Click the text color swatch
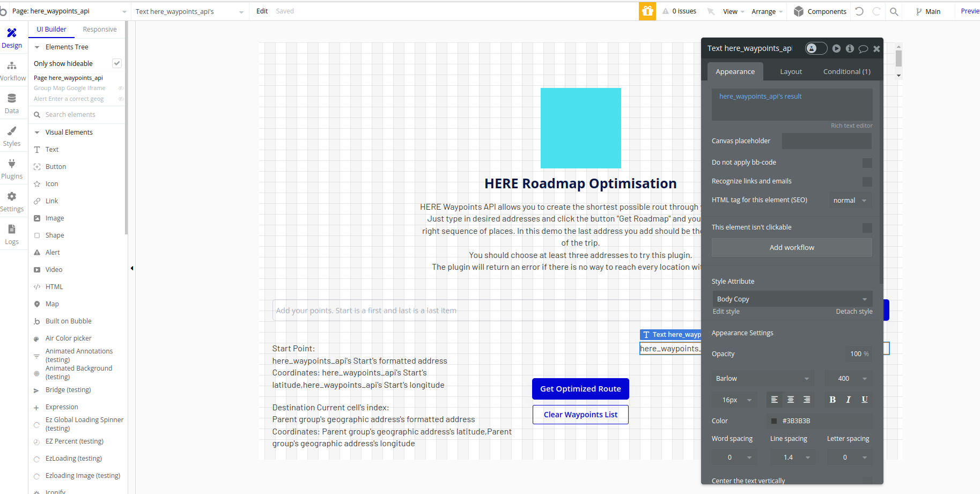Screen dimensions: 980x494 pos(773,421)
